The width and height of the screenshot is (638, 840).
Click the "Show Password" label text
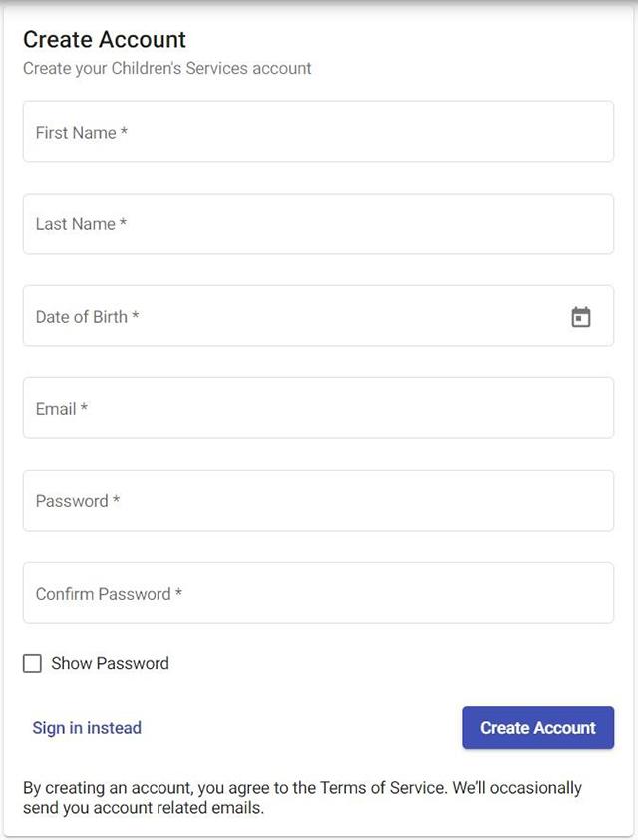pos(111,663)
